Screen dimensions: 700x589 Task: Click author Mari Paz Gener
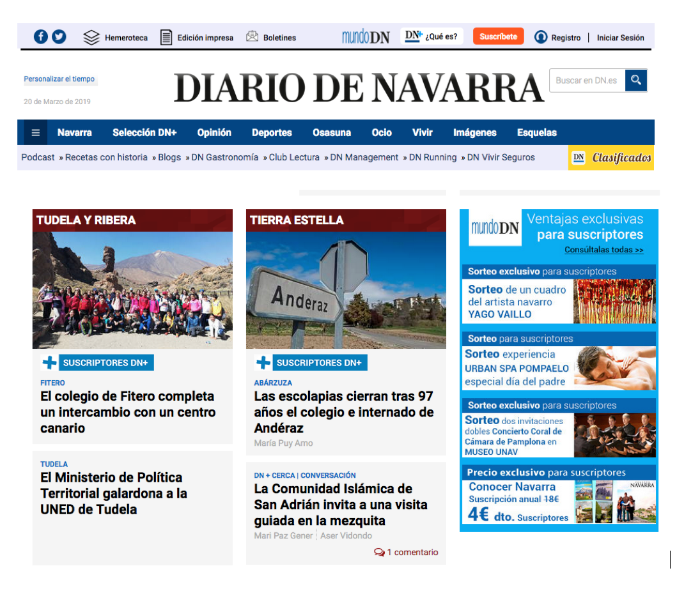tap(283, 535)
